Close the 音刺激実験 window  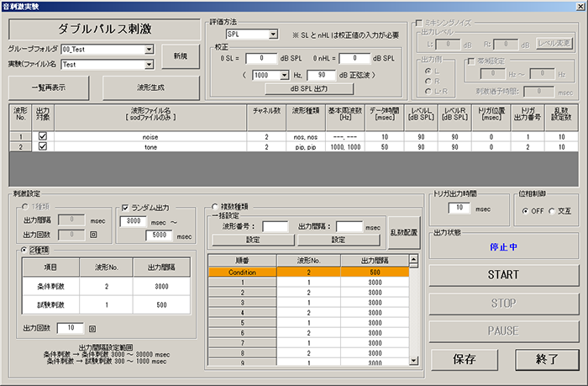[x=581, y=6]
